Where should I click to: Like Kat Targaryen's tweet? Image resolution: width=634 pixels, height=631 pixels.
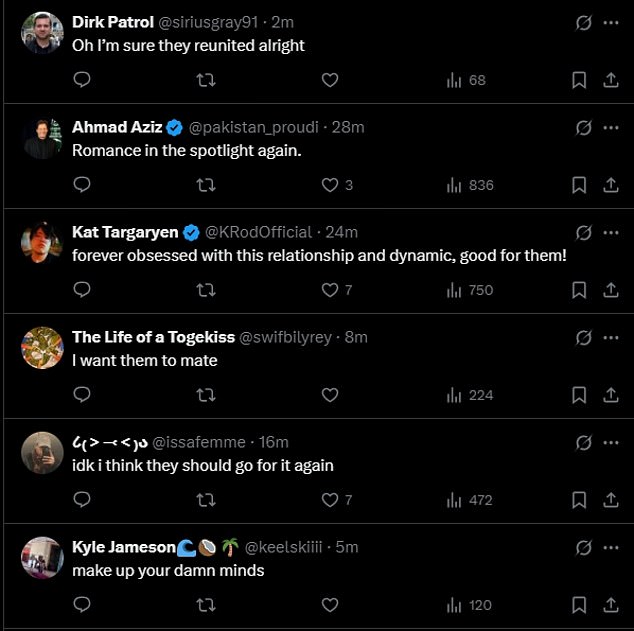[330, 290]
